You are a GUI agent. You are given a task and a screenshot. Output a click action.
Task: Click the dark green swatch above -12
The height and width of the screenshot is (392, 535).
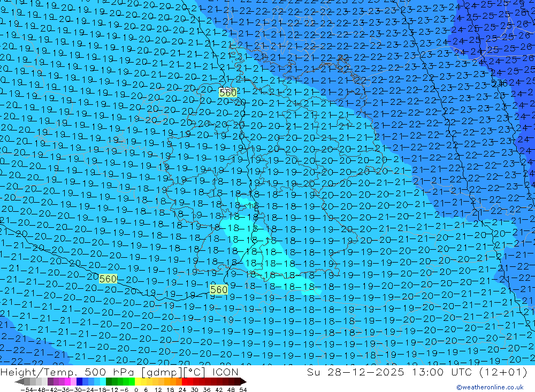click(109, 382)
